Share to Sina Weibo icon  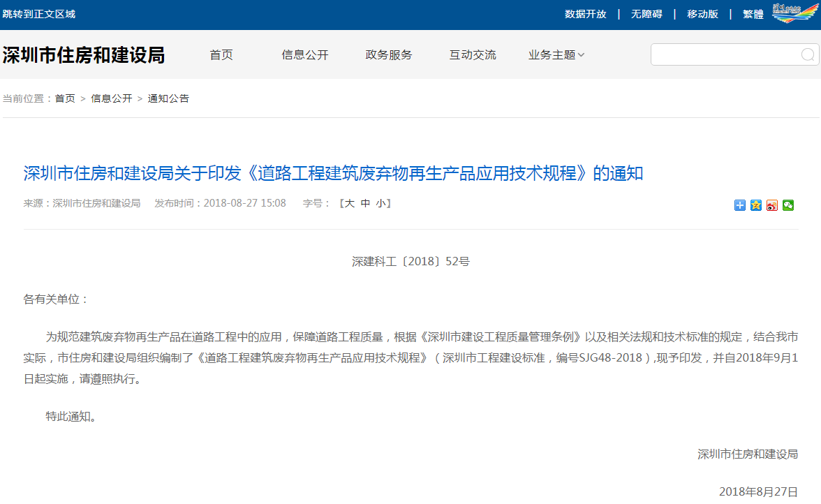[x=772, y=205]
